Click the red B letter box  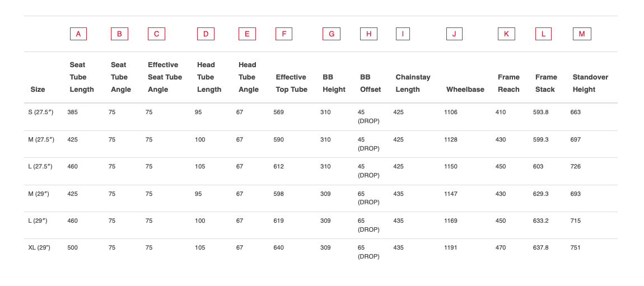point(119,34)
